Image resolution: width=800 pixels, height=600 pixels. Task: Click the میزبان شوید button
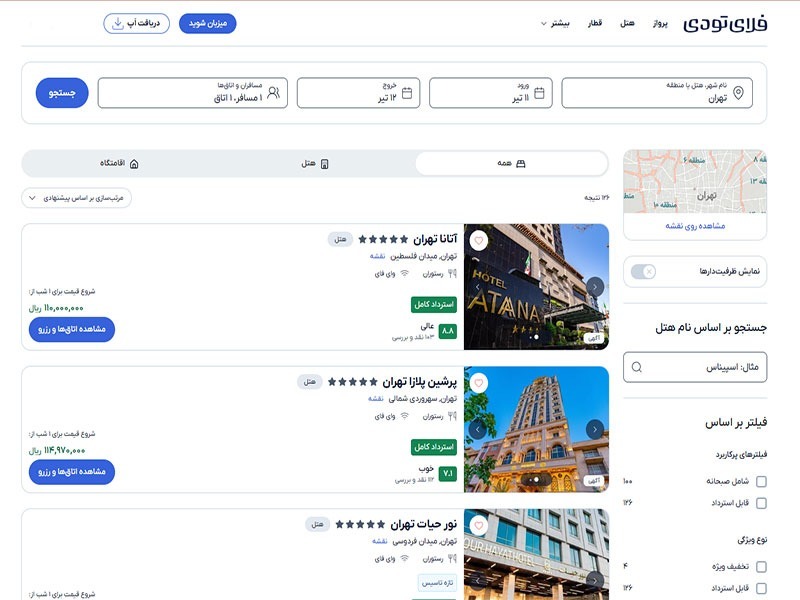[208, 23]
